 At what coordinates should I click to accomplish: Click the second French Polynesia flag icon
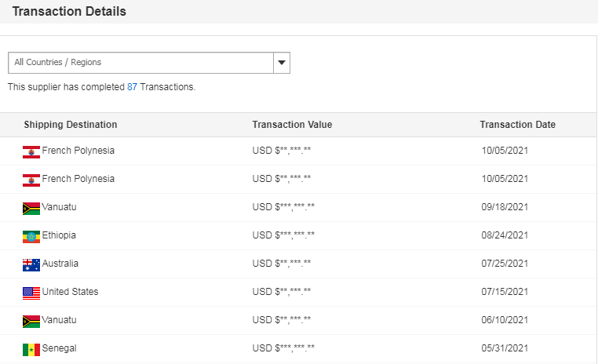pos(31,180)
